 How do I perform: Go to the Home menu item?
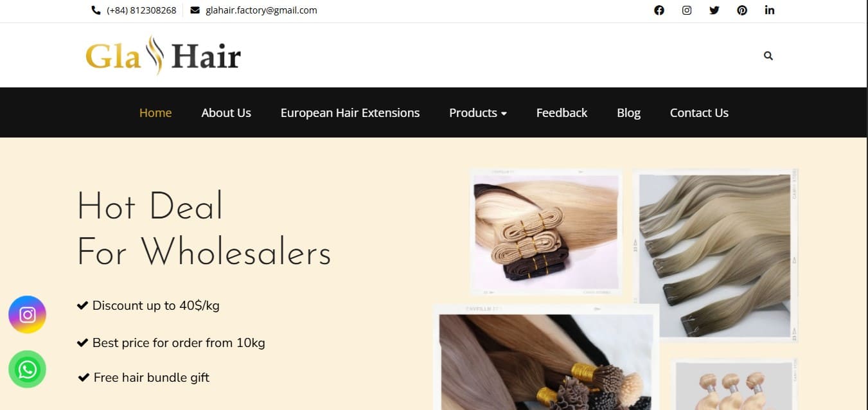click(155, 112)
